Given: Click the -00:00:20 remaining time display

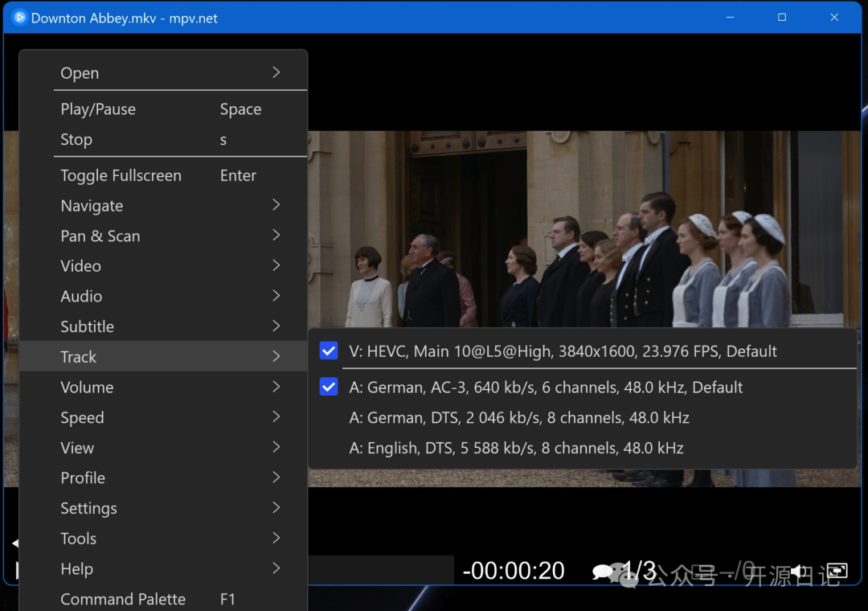Looking at the screenshot, I should 514,571.
